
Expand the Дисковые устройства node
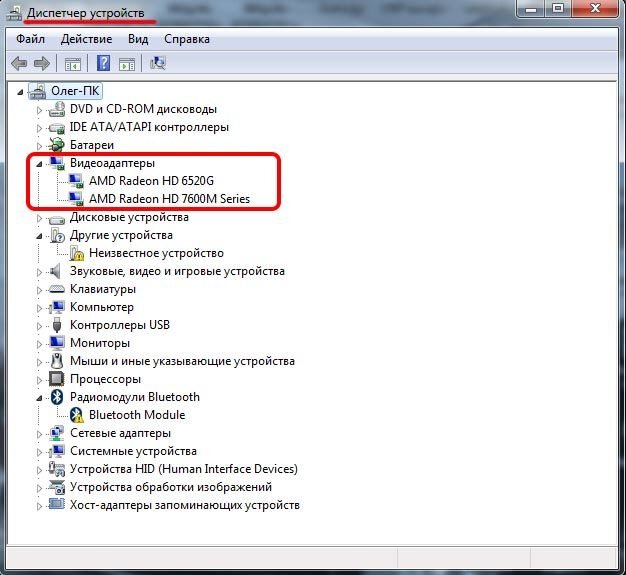click(39, 218)
